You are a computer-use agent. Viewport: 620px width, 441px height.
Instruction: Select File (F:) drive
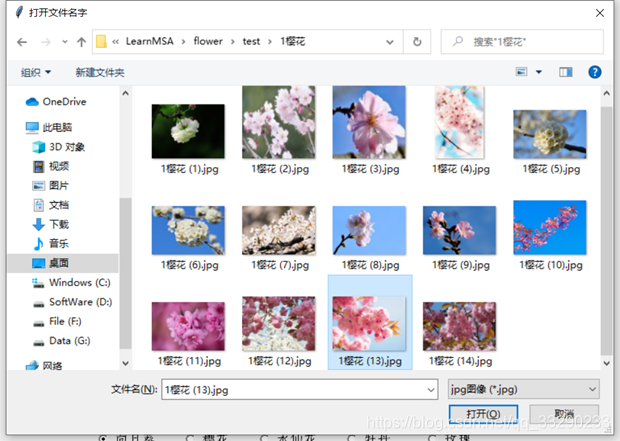pos(57,321)
